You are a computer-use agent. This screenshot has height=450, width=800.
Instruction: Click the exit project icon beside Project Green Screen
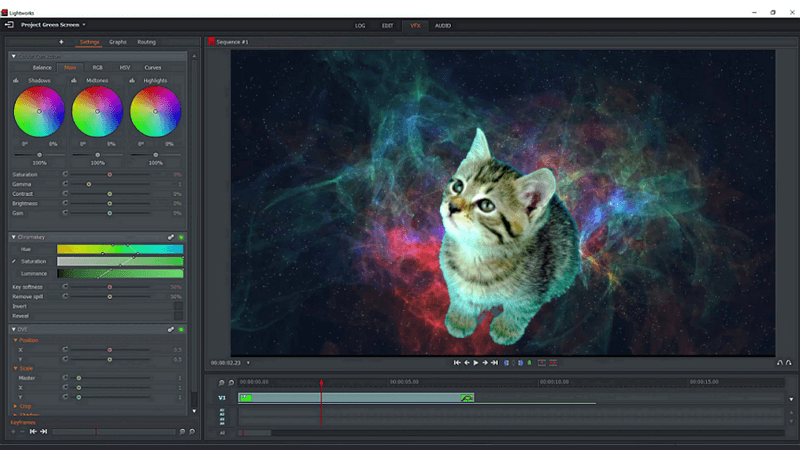(x=9, y=24)
